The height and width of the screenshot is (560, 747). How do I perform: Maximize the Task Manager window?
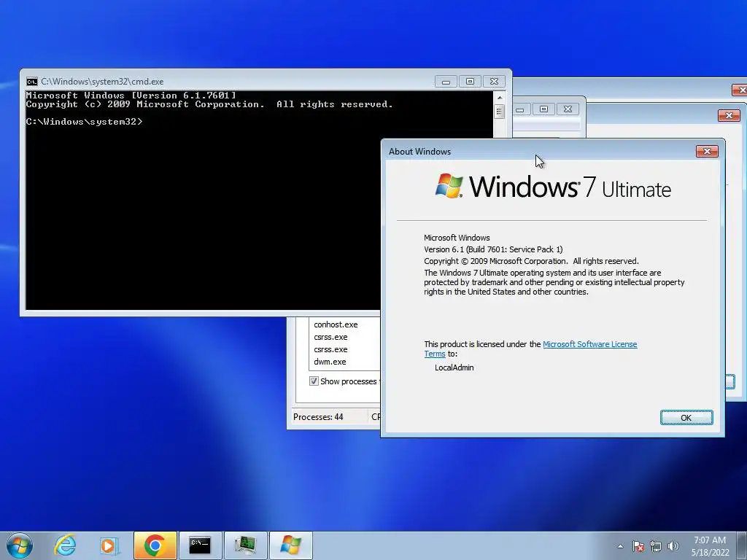[x=543, y=109]
